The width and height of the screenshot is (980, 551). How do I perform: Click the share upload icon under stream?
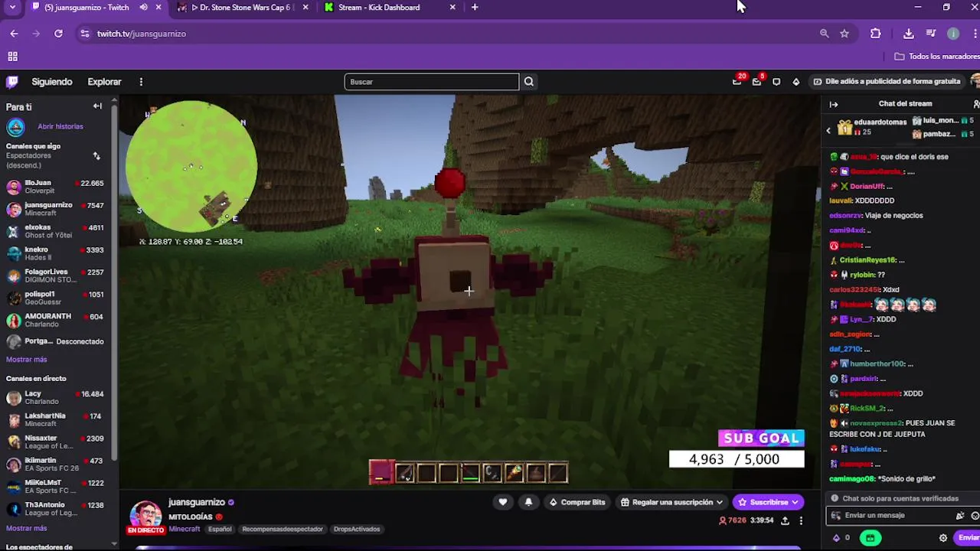(785, 521)
